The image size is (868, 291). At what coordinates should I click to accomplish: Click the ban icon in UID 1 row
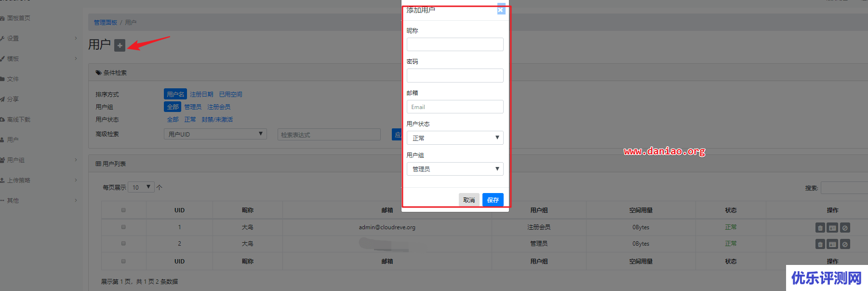(x=845, y=228)
